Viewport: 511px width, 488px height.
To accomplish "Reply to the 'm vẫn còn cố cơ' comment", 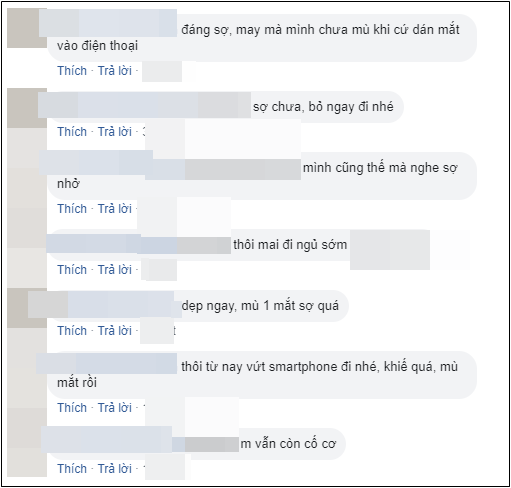I will 115,469.
